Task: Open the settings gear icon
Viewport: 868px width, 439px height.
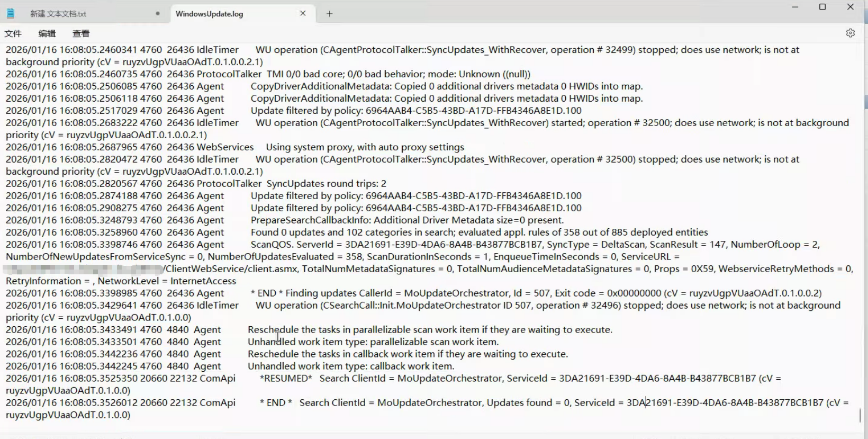Action: click(850, 33)
